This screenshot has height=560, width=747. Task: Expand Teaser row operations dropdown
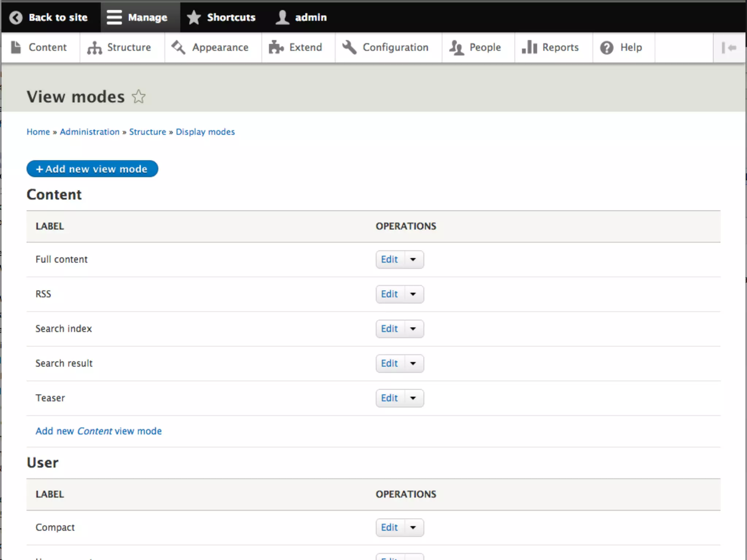pyautogui.click(x=413, y=398)
